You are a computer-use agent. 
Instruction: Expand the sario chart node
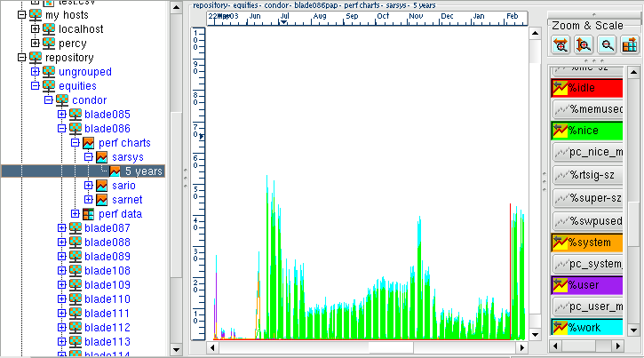(88, 185)
